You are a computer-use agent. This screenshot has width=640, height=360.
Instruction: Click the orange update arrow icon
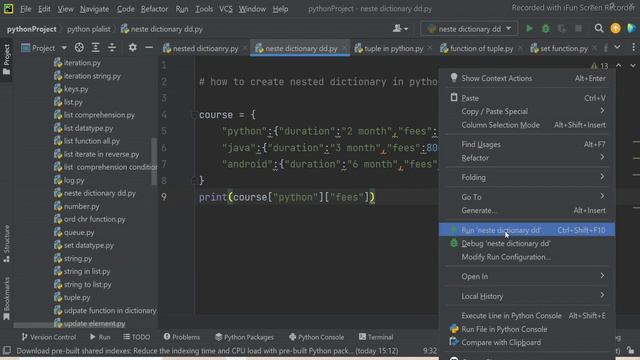click(616, 28)
